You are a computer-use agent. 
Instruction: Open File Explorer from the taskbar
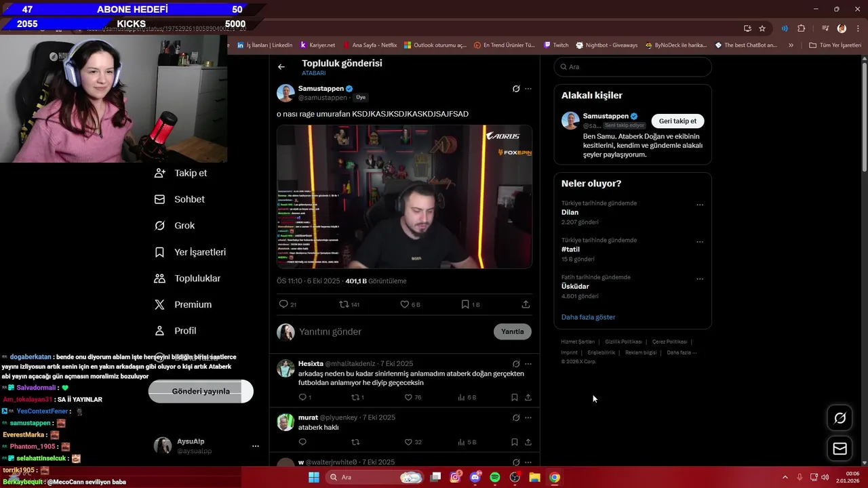[534, 477]
